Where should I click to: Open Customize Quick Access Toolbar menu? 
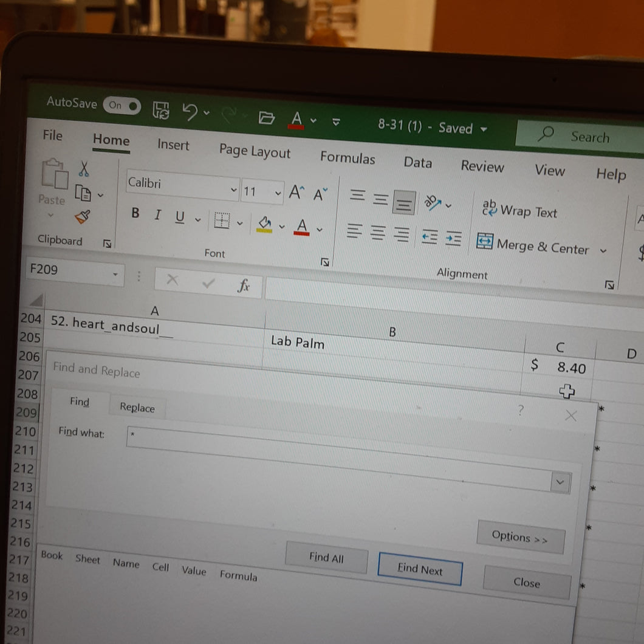(x=336, y=122)
